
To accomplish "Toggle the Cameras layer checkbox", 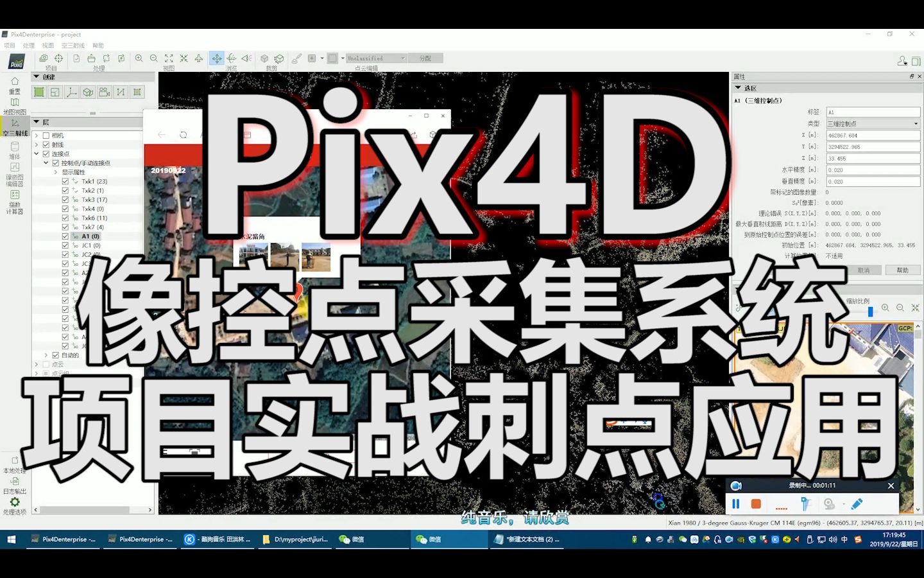I will 46,136.
